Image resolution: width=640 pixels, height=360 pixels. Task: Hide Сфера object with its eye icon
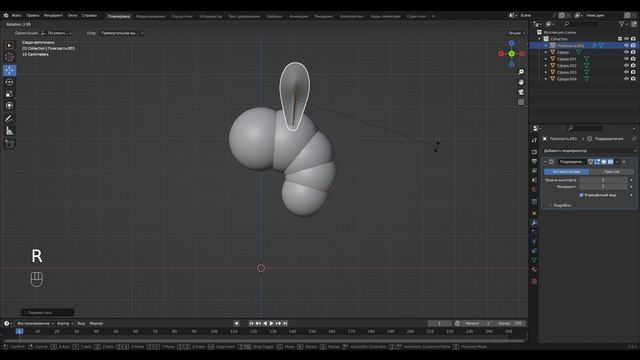tap(627, 52)
